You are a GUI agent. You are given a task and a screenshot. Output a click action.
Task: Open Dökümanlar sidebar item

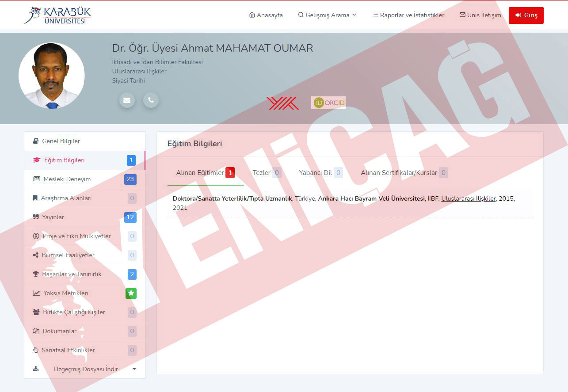[x=85, y=331]
